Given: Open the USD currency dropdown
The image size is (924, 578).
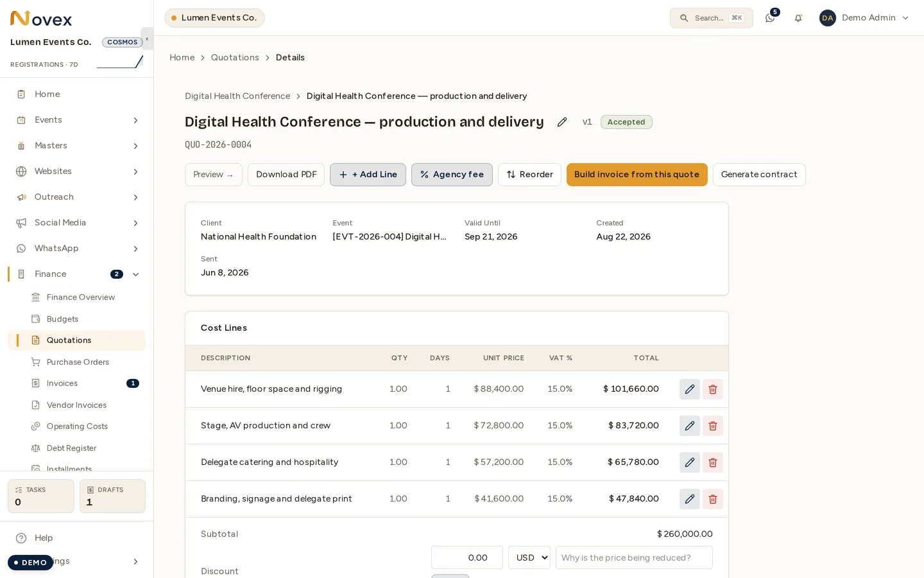Looking at the screenshot, I should [x=529, y=557].
